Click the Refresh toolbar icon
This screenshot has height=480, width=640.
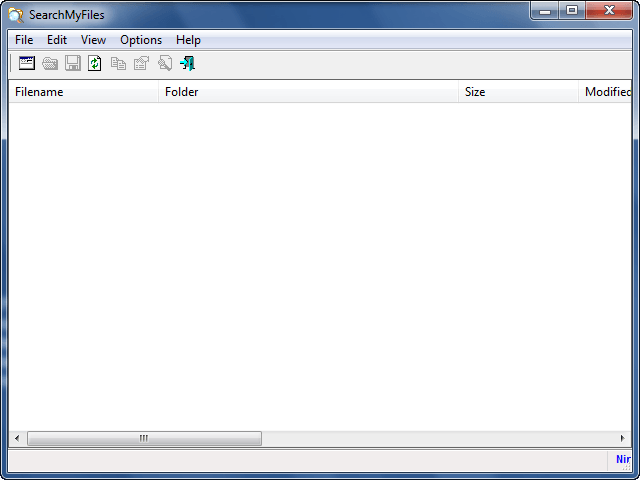click(95, 63)
